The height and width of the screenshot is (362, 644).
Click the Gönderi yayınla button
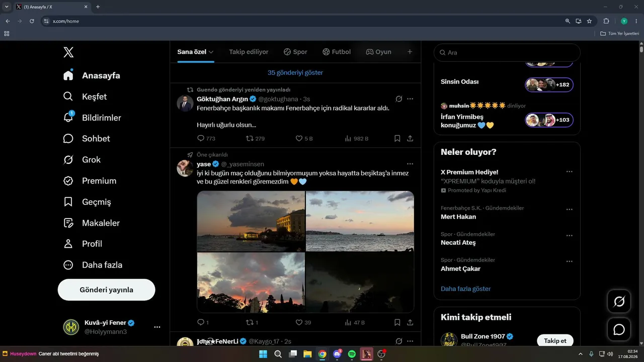click(107, 290)
